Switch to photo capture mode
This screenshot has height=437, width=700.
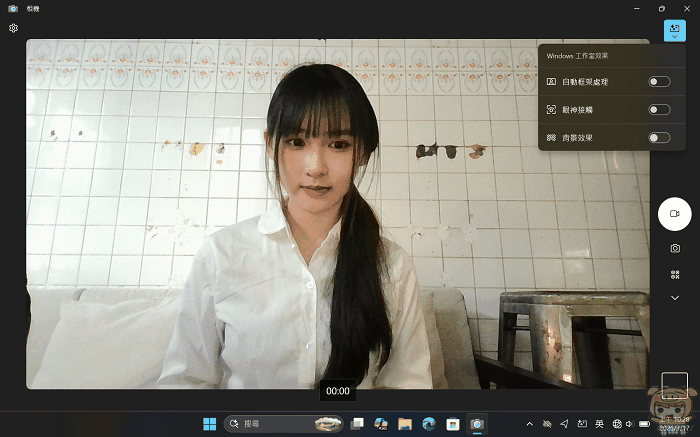674,248
